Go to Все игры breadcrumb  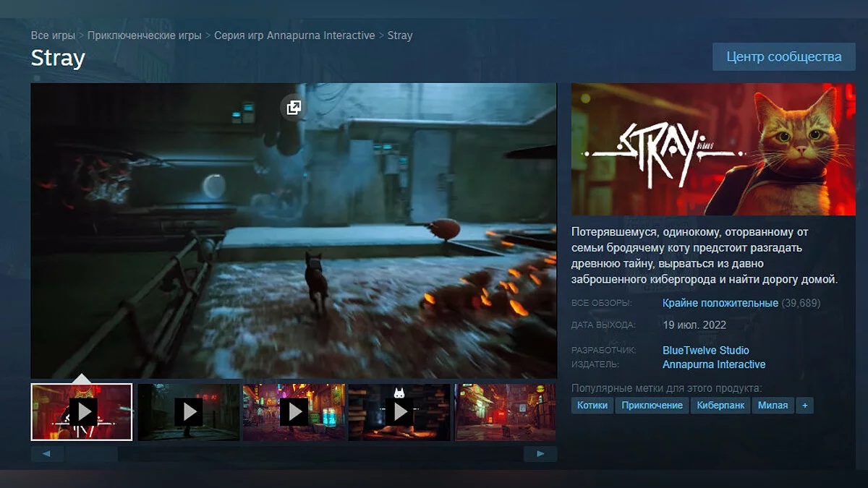tap(53, 35)
